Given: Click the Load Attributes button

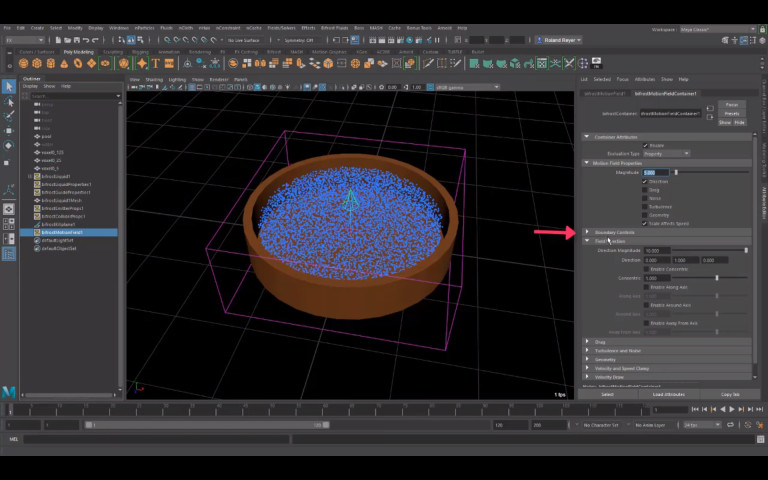Looking at the screenshot, I should point(669,394).
